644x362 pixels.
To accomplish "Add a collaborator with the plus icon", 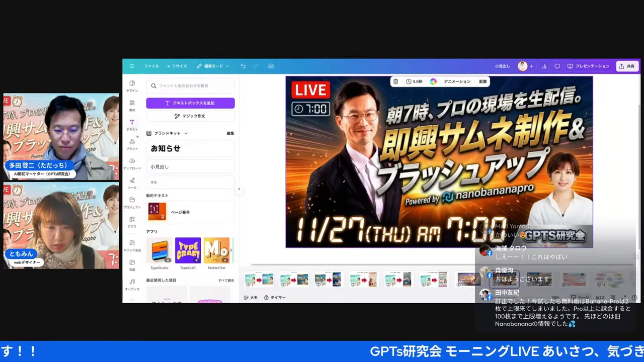I will 531,66.
